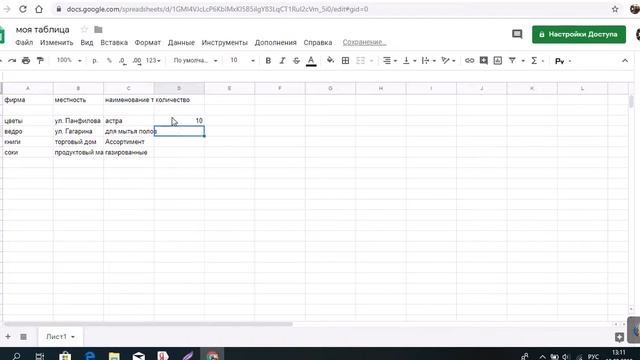Open vertical align dropdown
The image size is (640, 360).
409,60
